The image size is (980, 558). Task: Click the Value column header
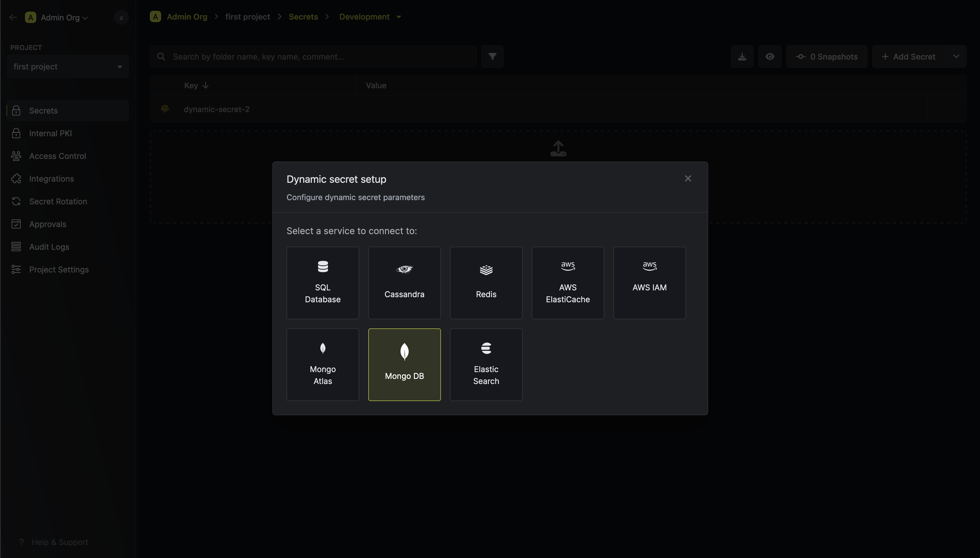(376, 85)
